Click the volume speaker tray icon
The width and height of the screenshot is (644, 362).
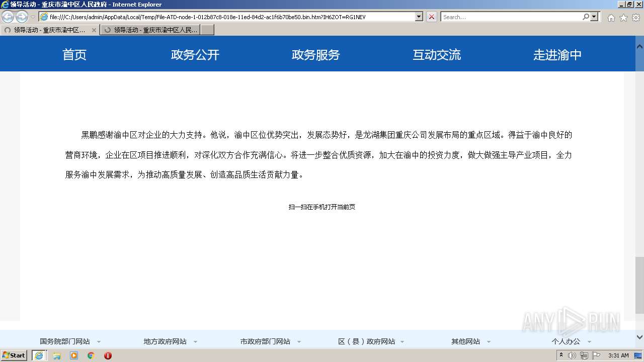(572, 355)
